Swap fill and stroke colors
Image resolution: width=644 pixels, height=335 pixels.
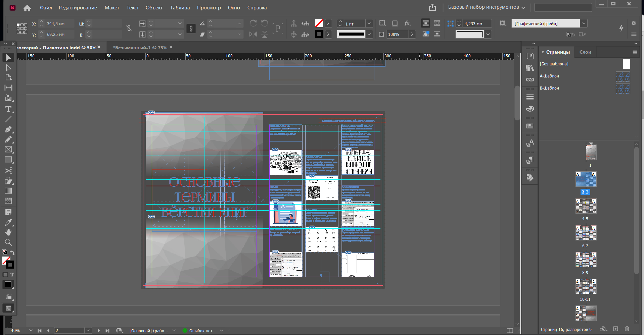(12, 253)
